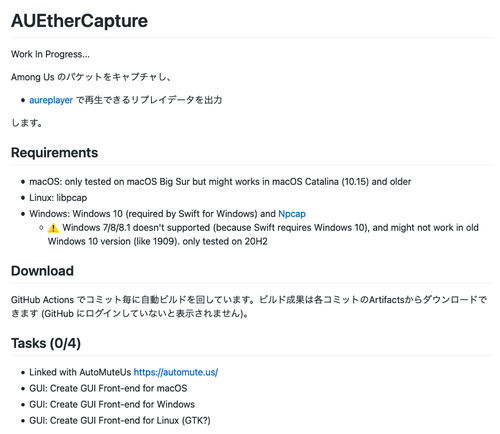Click the GUI Front-end for Linux (GTK?) task
The image size is (500, 434).
point(120,420)
